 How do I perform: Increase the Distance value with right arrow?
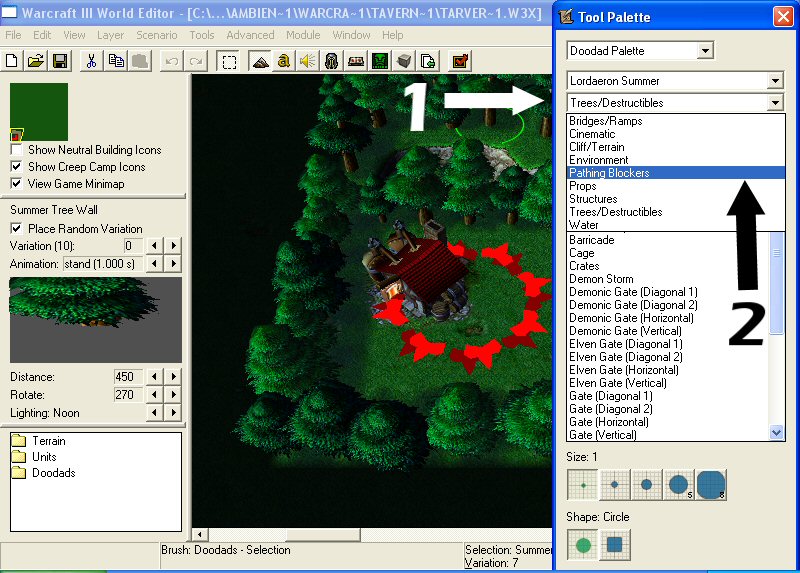click(174, 377)
